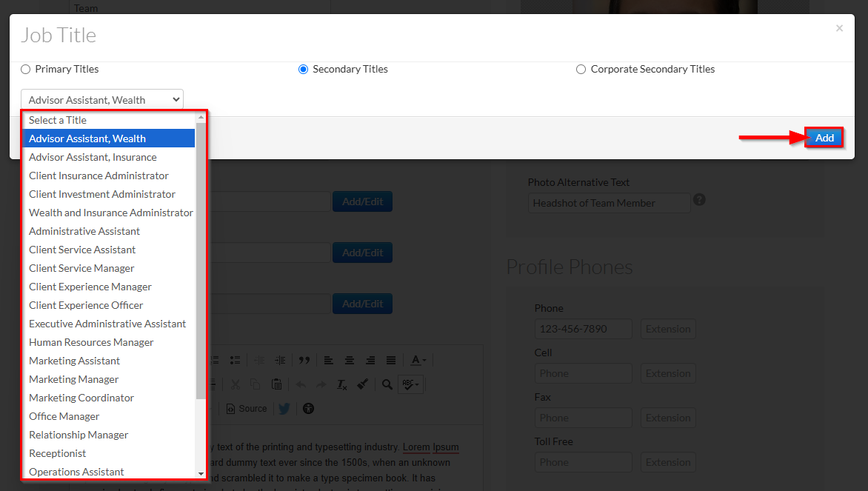Click the Extension field beside Phone
This screenshot has width=868, height=491.
coord(667,329)
